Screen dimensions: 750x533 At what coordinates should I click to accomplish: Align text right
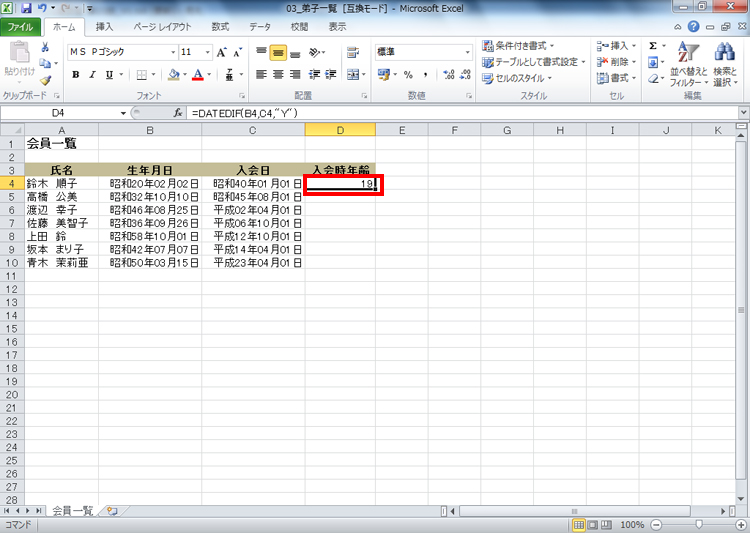pos(295,75)
